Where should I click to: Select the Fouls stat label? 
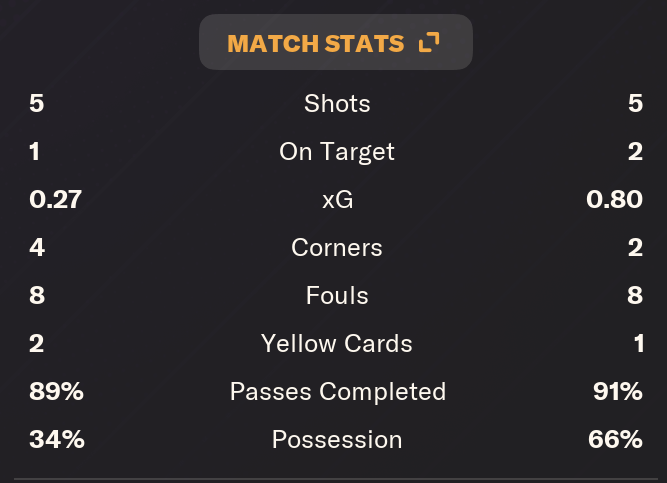(x=337, y=295)
